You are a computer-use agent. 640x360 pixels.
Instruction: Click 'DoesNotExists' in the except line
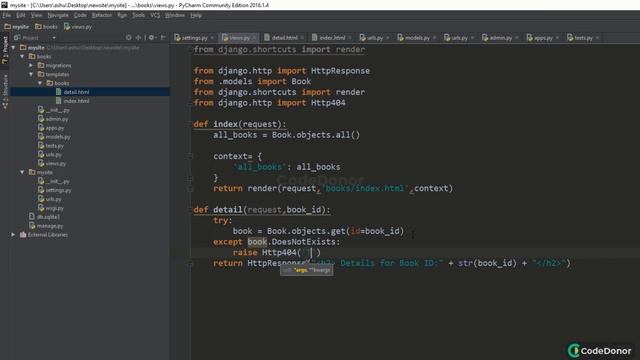pos(303,242)
